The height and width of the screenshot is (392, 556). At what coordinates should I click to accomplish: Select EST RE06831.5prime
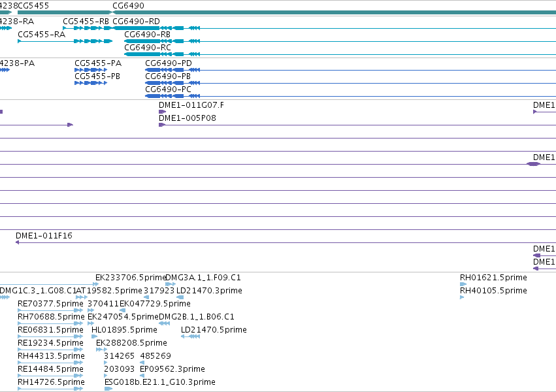coord(50,336)
